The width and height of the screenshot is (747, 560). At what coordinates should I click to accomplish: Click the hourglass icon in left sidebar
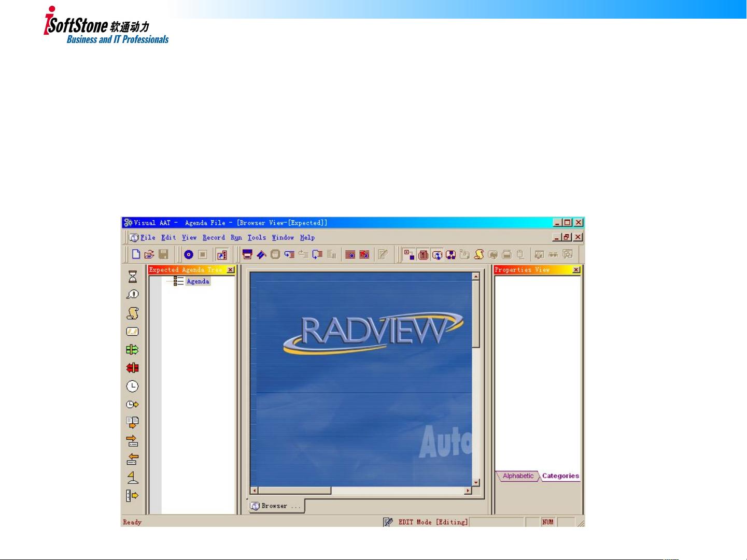[133, 277]
